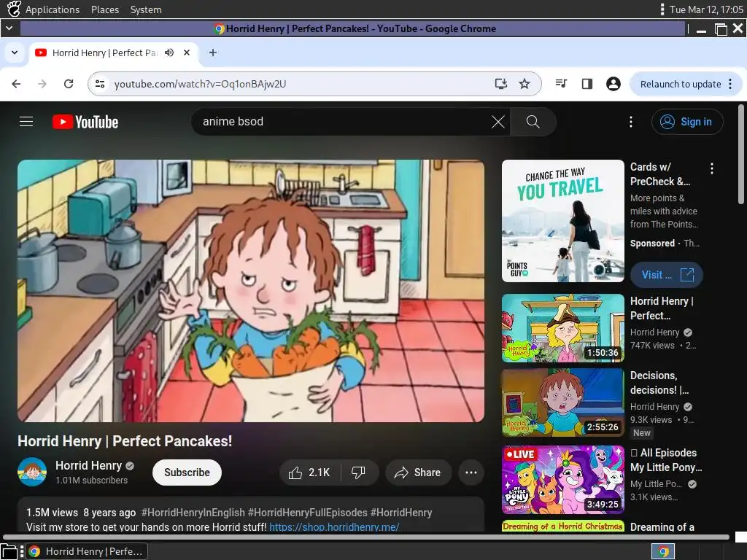Select the Horrid Henry taskbar window button
This screenshot has width=747, height=560.
[x=86, y=551]
